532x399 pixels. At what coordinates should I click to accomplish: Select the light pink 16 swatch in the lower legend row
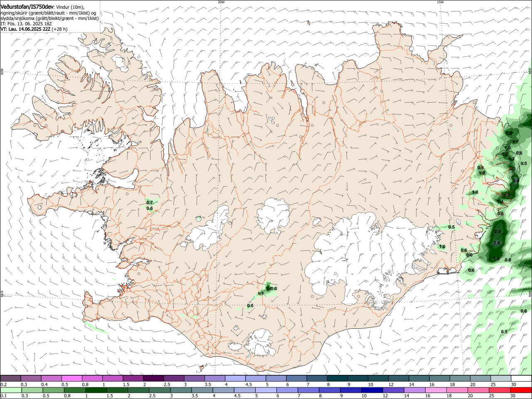pos(436,390)
